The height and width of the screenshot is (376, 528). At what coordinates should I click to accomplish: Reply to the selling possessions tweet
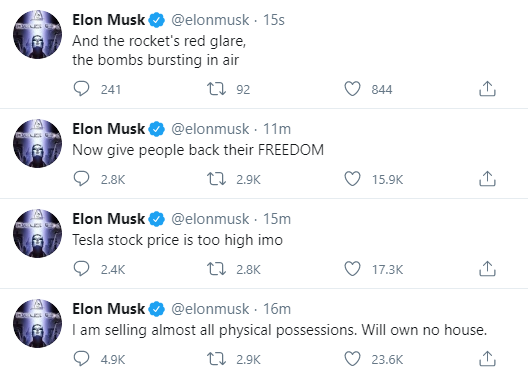(81, 358)
